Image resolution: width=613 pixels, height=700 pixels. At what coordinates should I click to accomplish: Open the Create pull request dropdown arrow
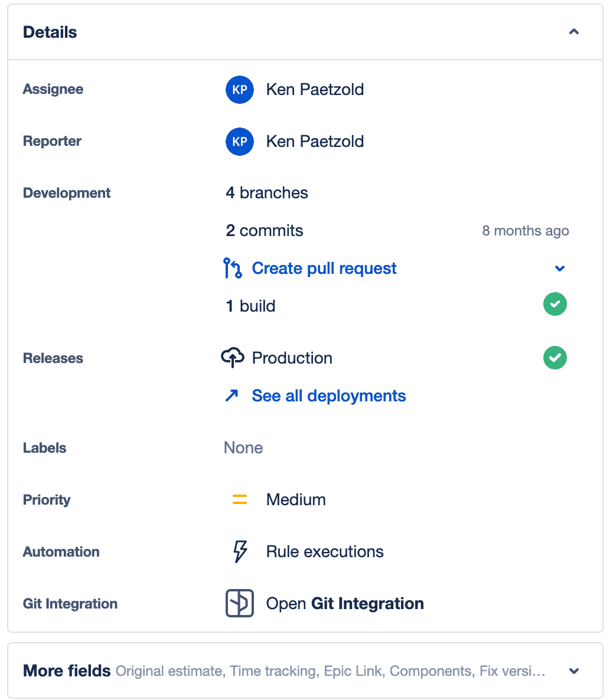click(560, 269)
